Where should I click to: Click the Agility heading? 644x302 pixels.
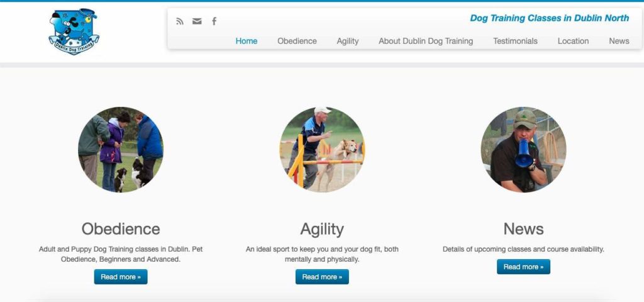322,229
